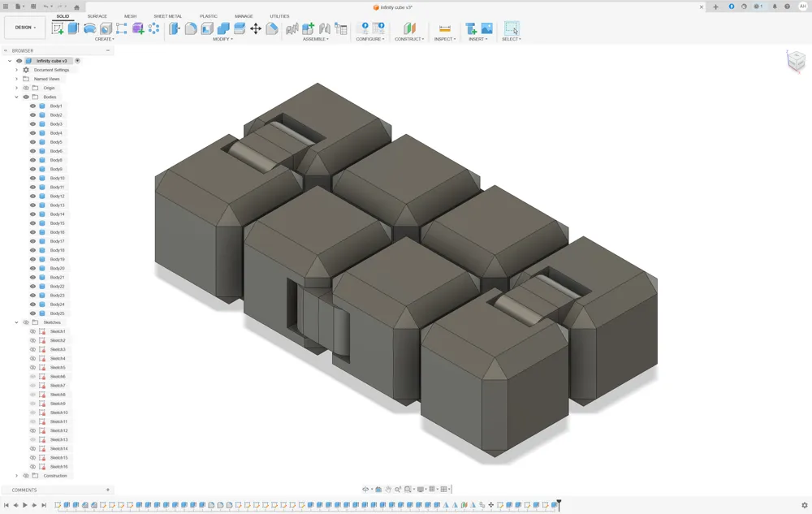812x514 pixels.
Task: Click the Zoom Window icon in navigation bar
Action: click(x=408, y=489)
